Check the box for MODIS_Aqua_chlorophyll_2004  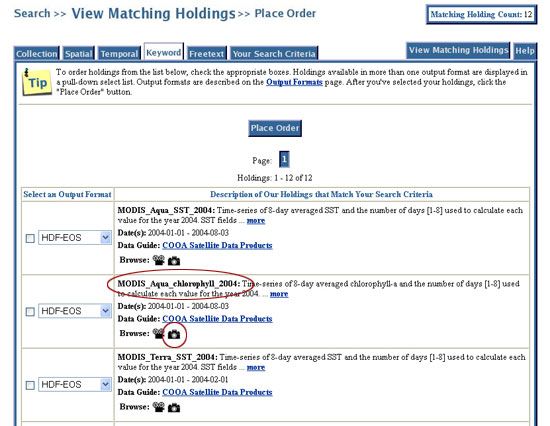click(30, 312)
